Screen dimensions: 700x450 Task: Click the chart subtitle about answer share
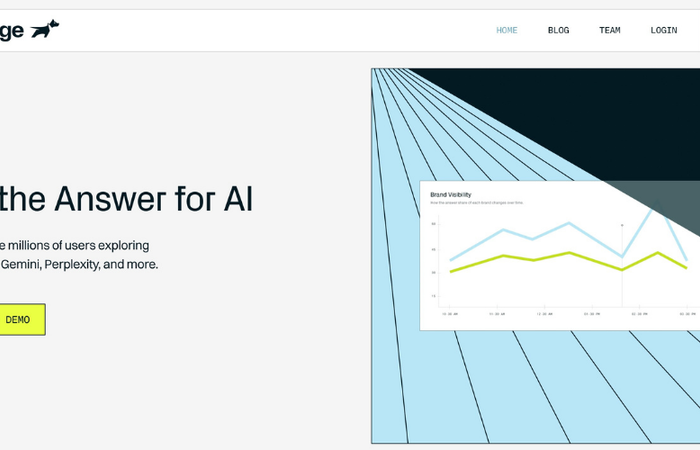(476, 203)
